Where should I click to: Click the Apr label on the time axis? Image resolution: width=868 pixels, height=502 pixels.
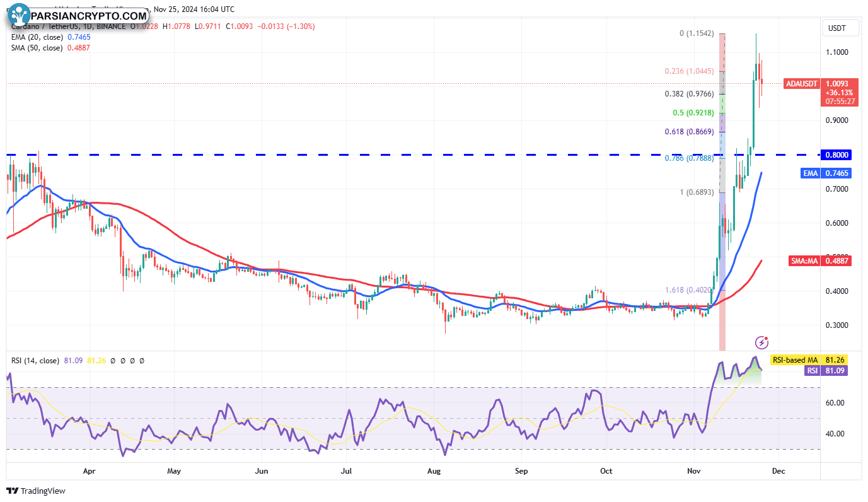pyautogui.click(x=89, y=470)
